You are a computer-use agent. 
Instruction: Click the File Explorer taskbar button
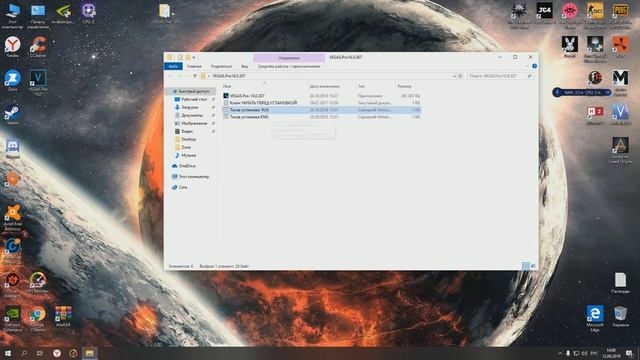(89, 353)
